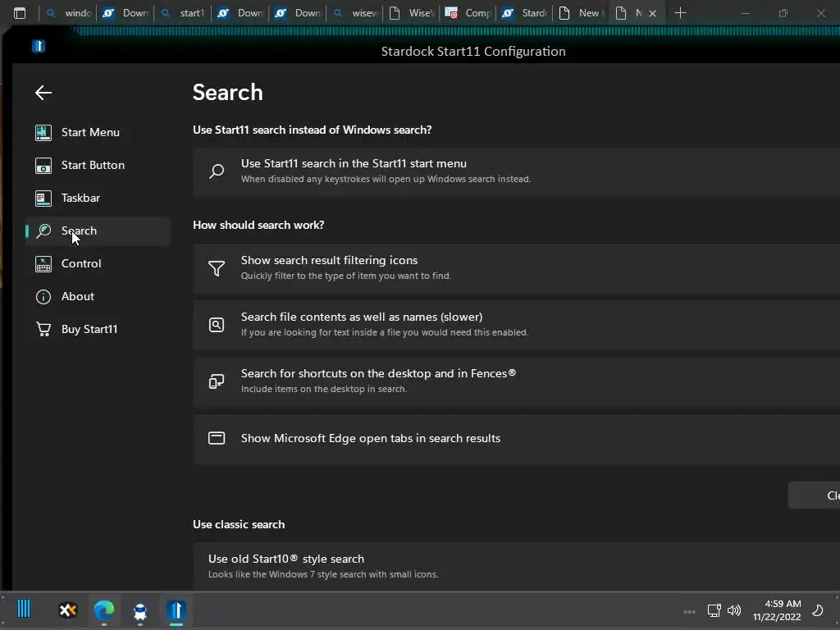Click Show Microsoft Edge open tabs option
This screenshot has height=630, width=840.
tap(517, 439)
